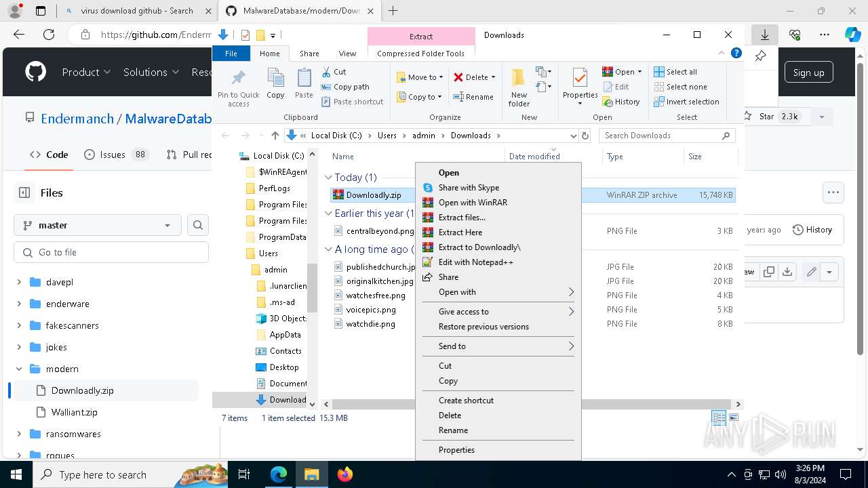Click the Copy ribbon icon

[275, 83]
